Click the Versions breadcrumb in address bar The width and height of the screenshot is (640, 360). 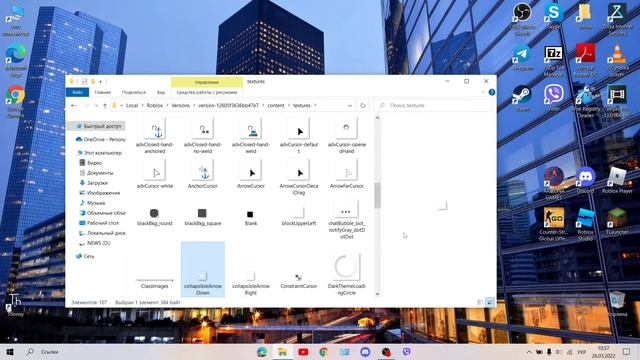tap(181, 105)
